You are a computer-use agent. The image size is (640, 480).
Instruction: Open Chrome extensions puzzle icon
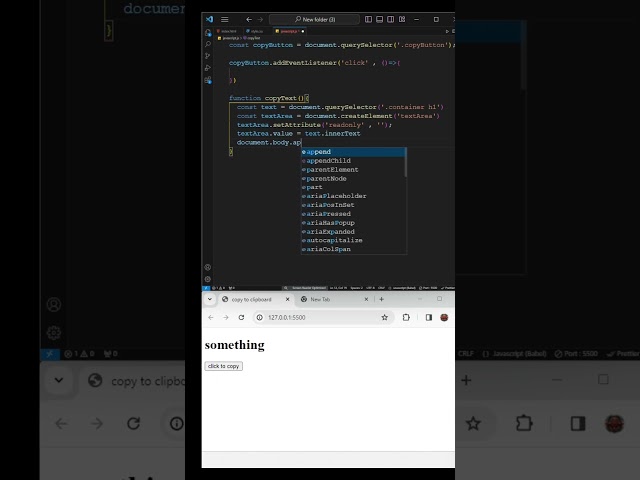(406, 318)
